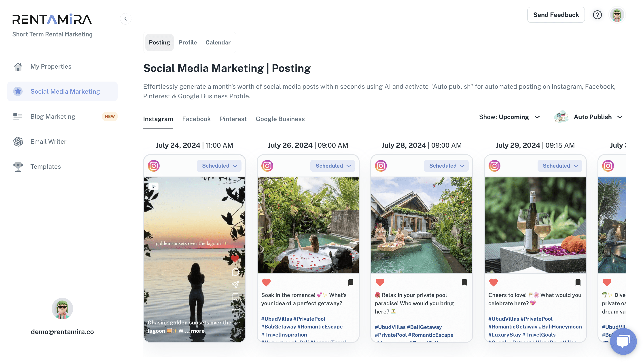Click the Blog Marketing sidebar icon
The height and width of the screenshot is (362, 644).
tap(18, 116)
